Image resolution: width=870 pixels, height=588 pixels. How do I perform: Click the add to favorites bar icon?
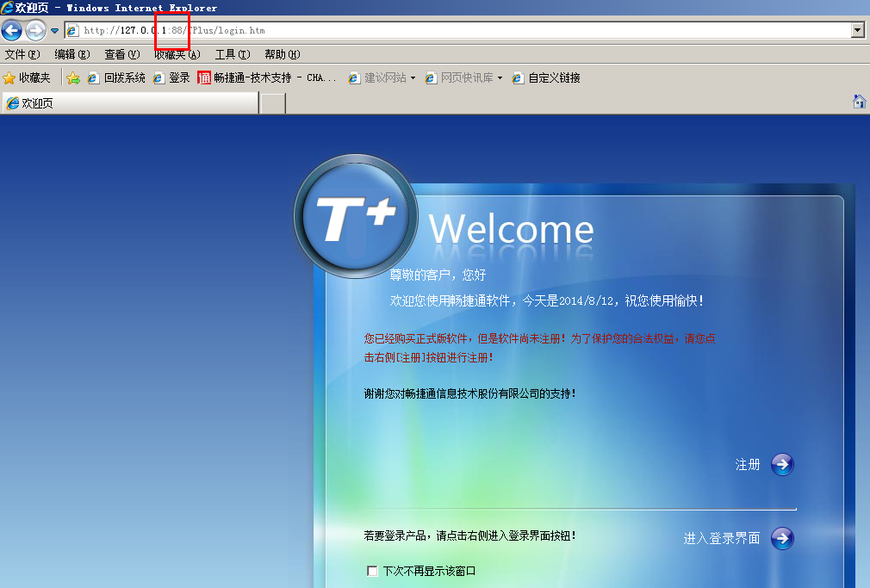pyautogui.click(x=72, y=78)
